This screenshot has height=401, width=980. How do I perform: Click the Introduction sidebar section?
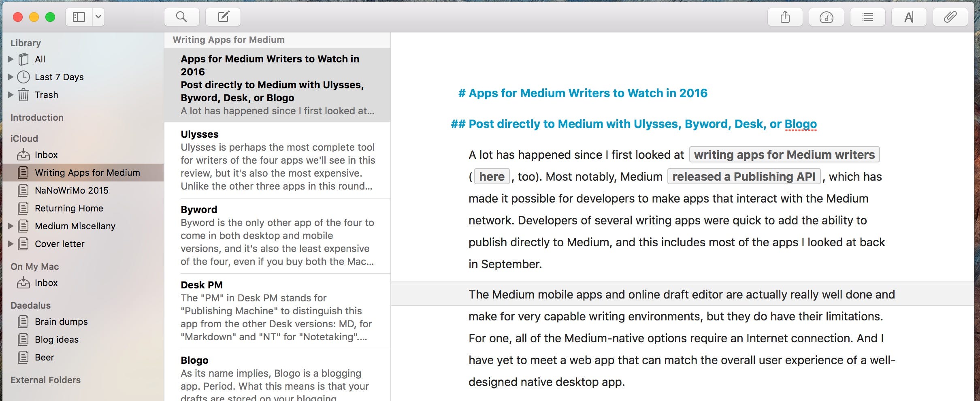tap(37, 117)
